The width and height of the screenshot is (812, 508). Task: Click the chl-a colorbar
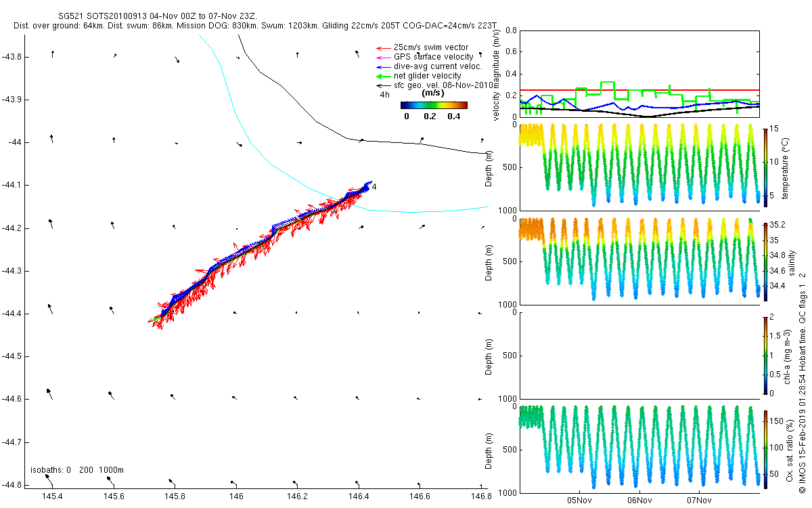pos(765,355)
